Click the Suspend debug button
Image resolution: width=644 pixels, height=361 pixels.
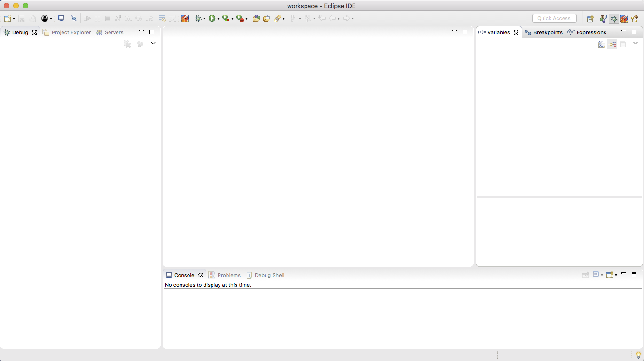pos(97,18)
